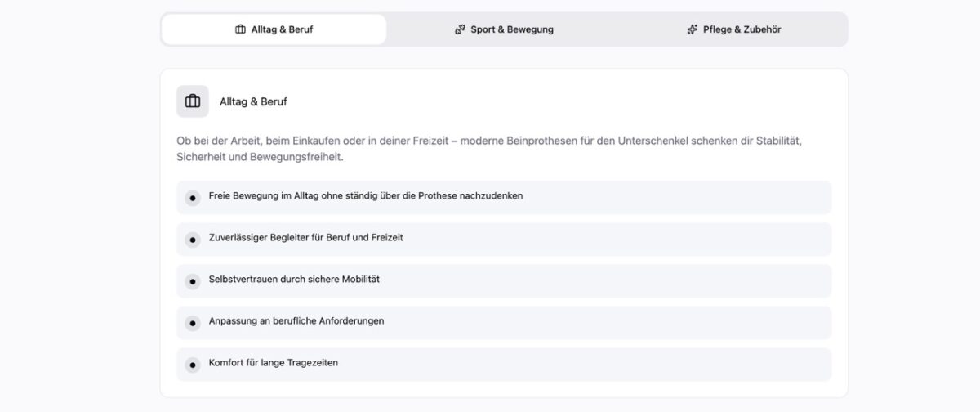This screenshot has width=980, height=412.
Task: Click the bullet icon next to Freie Bewegung im Alltag
Action: (193, 198)
